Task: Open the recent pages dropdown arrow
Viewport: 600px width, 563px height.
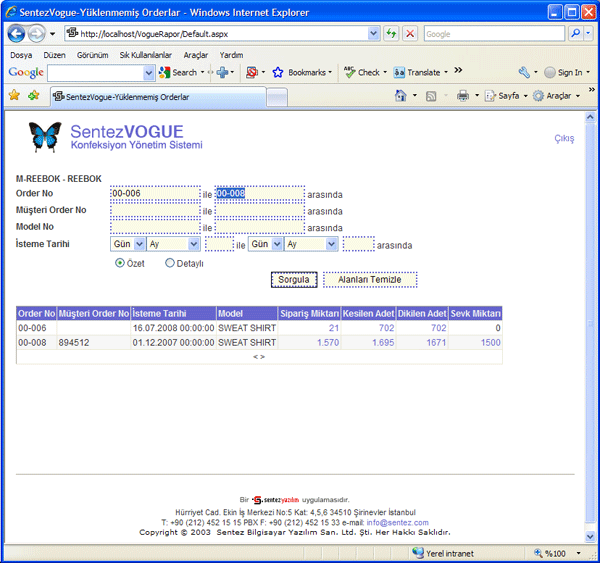Action: (x=52, y=34)
